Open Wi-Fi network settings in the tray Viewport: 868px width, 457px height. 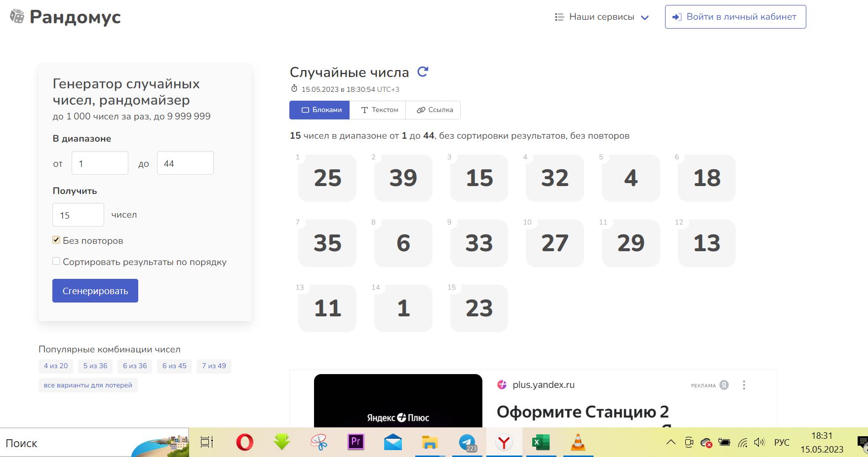coord(743,443)
